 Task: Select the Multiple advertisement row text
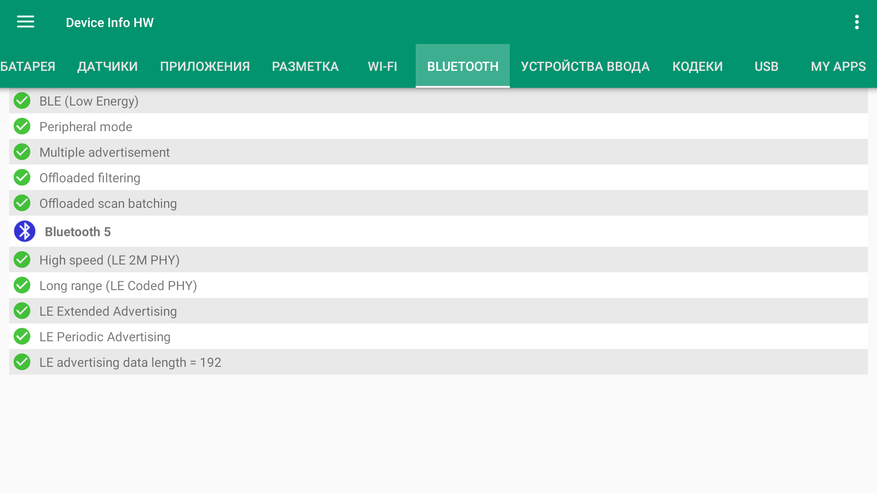click(105, 152)
